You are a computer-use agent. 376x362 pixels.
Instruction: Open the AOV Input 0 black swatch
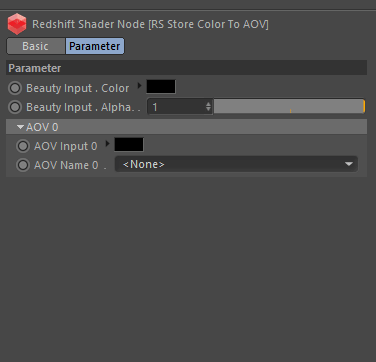pos(129,144)
